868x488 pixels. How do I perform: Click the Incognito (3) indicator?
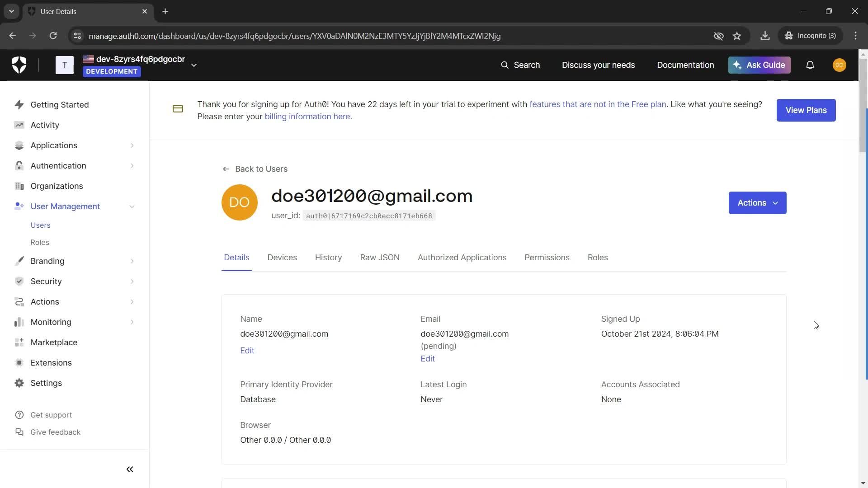[x=810, y=36]
